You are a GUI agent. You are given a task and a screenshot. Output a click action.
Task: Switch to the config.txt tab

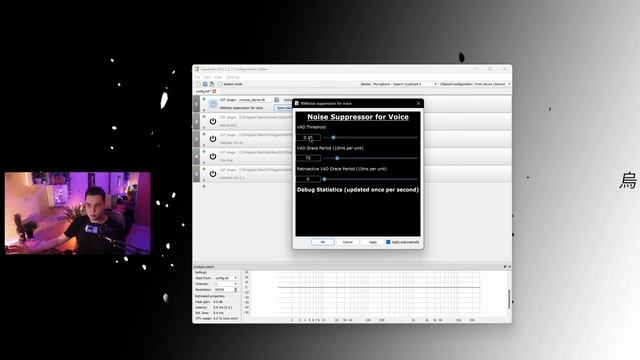205,91
